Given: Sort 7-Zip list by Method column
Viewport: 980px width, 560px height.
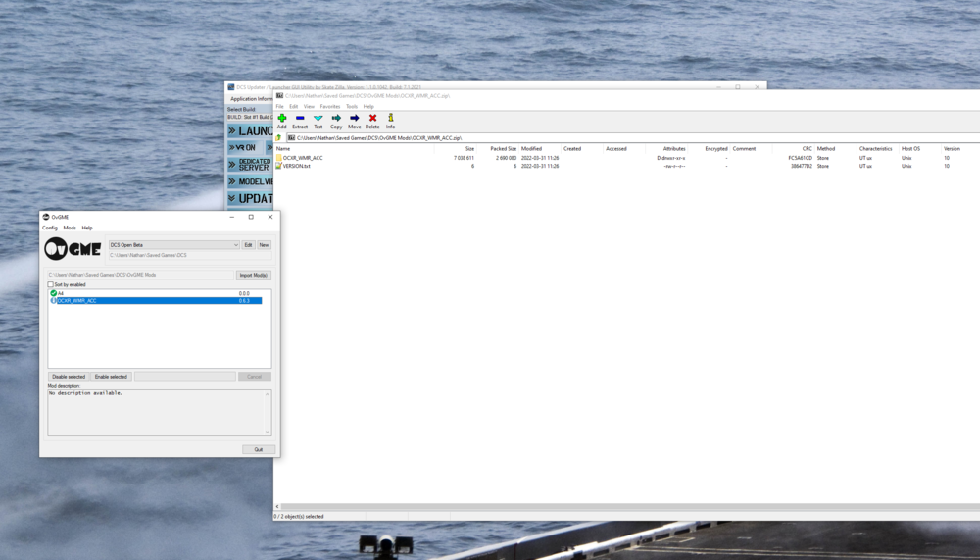Looking at the screenshot, I should pyautogui.click(x=835, y=149).
